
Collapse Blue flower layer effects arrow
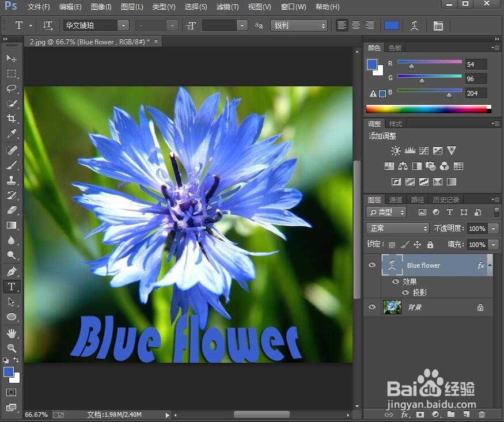point(490,265)
